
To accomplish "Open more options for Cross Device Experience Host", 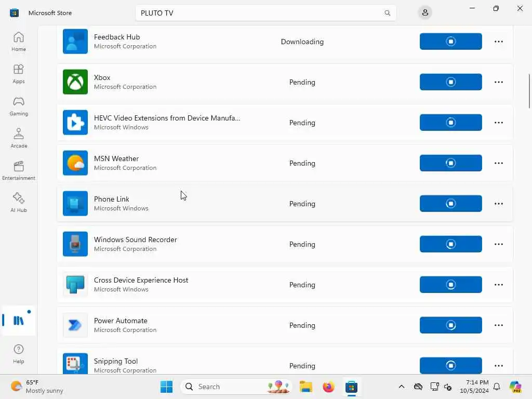I will (x=498, y=285).
